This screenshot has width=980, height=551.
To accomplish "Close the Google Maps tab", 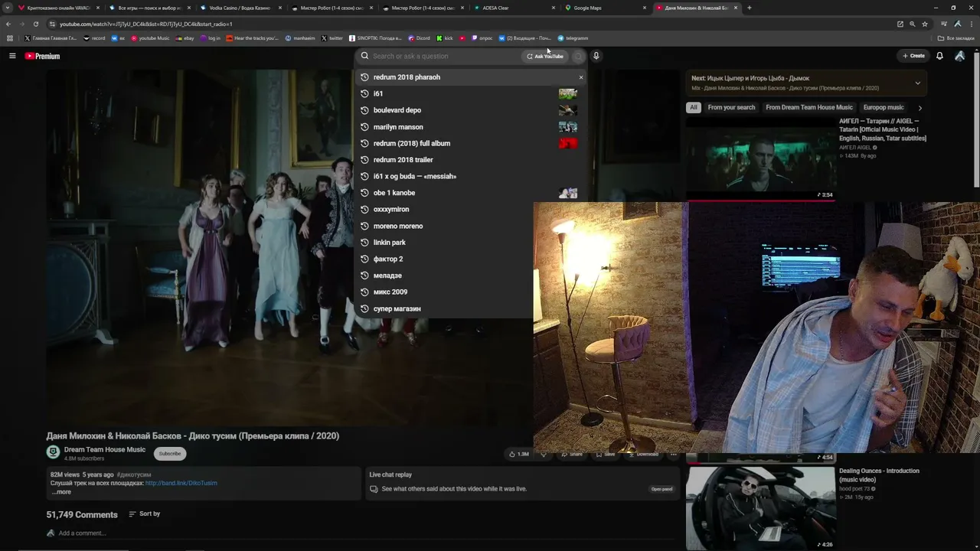I will pyautogui.click(x=645, y=8).
